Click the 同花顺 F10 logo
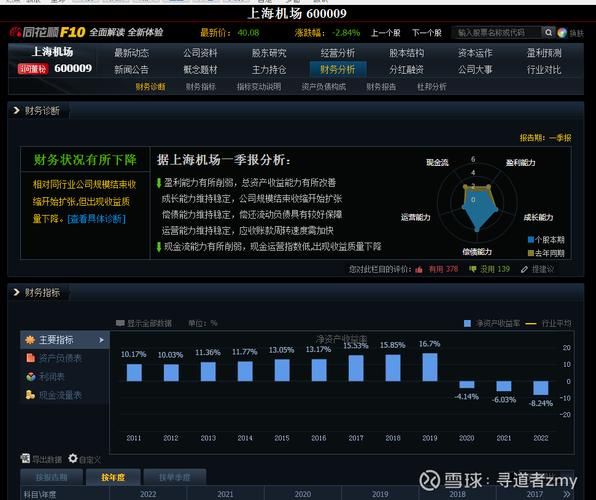 [48, 32]
